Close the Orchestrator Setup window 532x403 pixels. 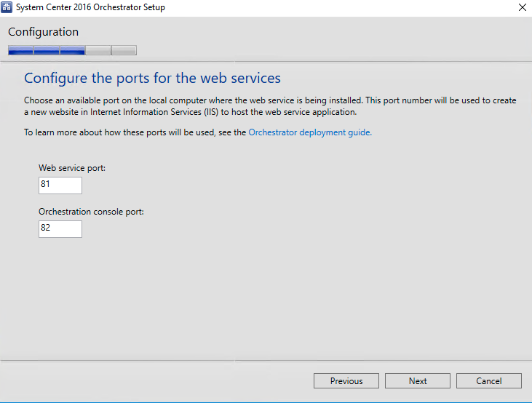pos(521,7)
